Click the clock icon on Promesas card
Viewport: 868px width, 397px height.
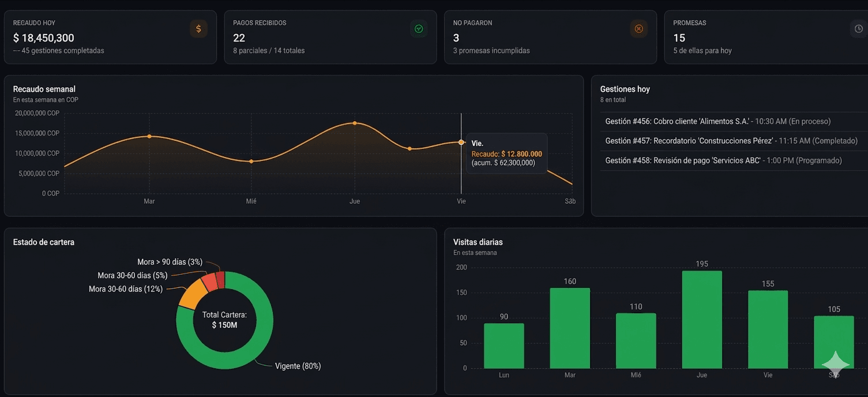859,28
